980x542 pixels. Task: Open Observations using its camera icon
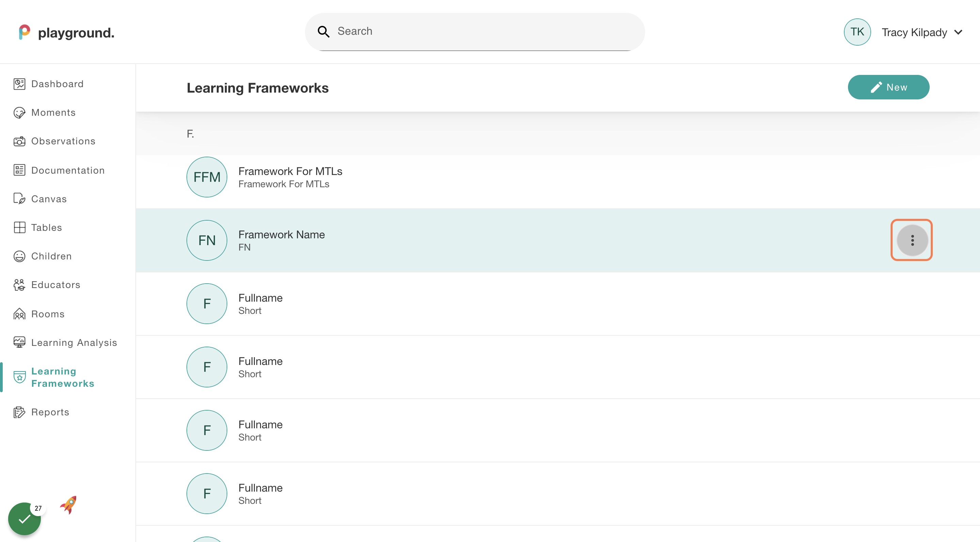click(19, 141)
